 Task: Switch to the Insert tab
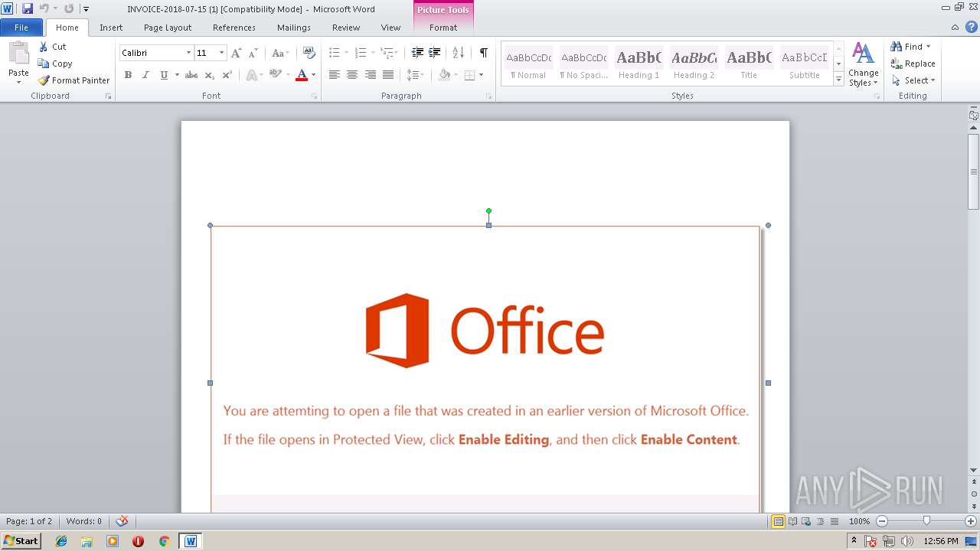pos(111,28)
